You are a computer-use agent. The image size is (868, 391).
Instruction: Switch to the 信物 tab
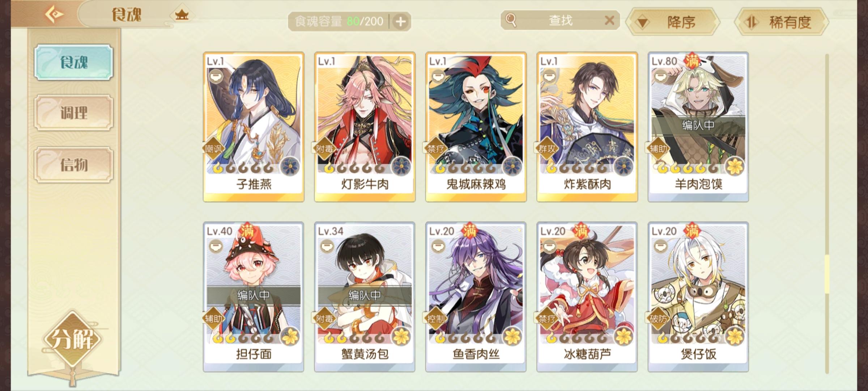pos(74,165)
